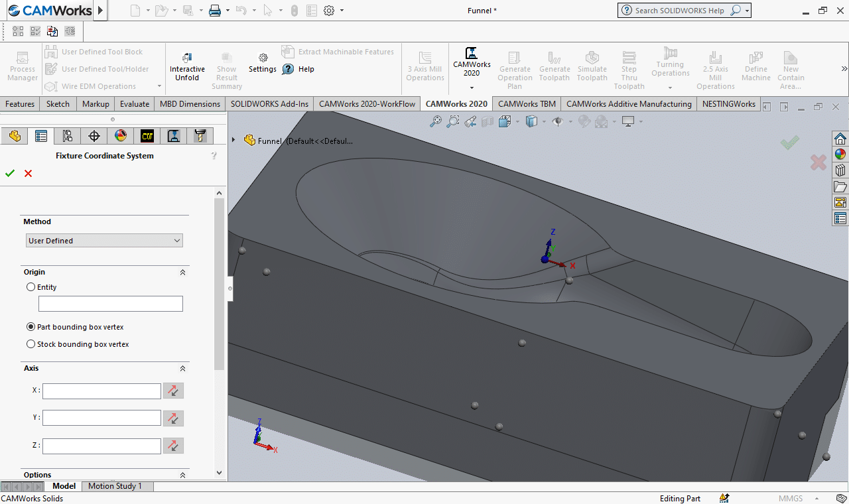Toggle Hide/Show Items eye icon

pyautogui.click(x=557, y=121)
